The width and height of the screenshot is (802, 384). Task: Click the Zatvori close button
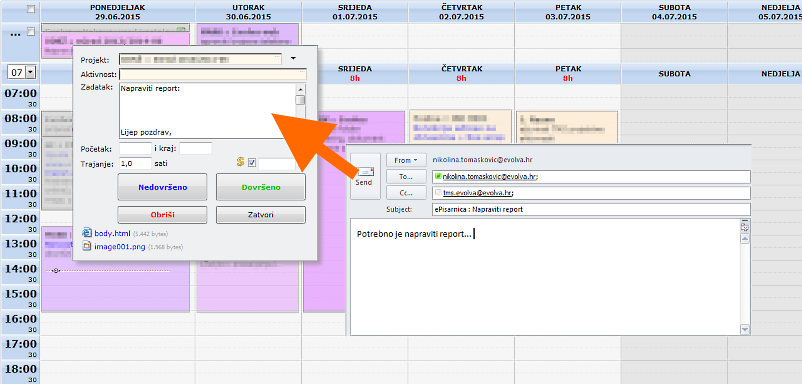point(261,215)
